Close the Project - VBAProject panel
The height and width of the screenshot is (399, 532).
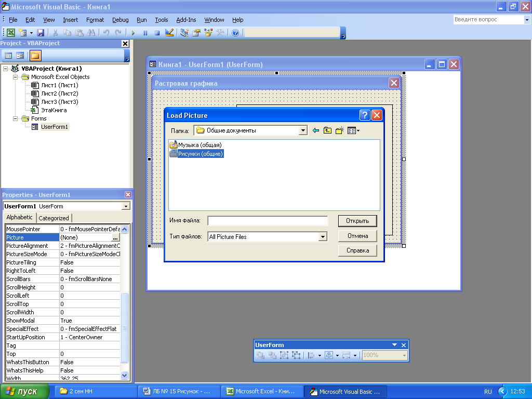[x=125, y=44]
